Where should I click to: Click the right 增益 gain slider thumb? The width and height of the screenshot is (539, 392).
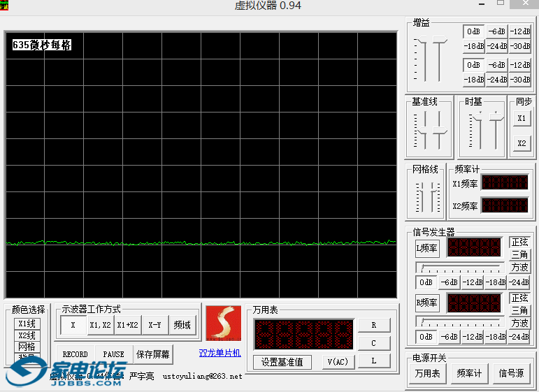click(x=440, y=40)
